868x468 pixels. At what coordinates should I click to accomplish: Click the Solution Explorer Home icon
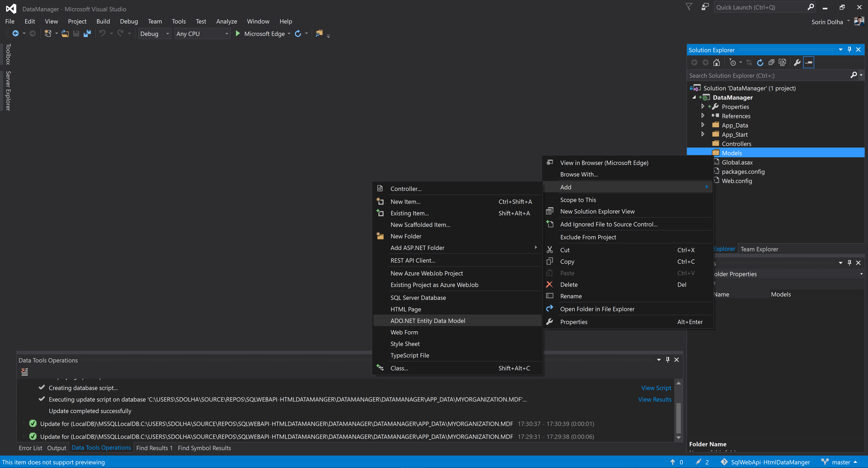[716, 62]
